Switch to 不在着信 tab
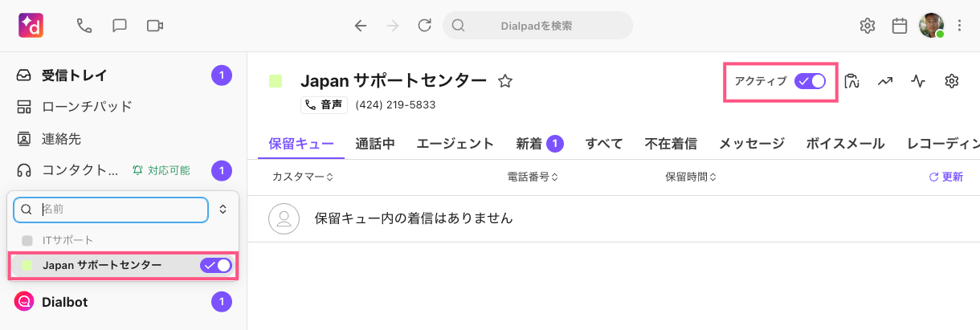 671,144
